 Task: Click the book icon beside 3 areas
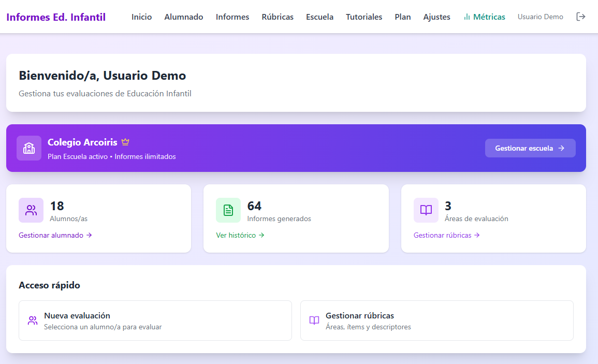coord(426,210)
